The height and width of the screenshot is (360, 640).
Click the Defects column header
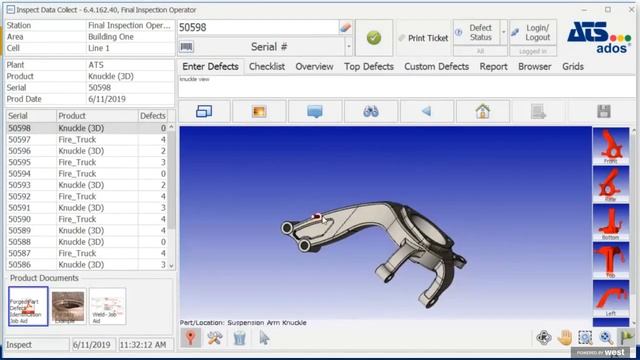click(153, 116)
